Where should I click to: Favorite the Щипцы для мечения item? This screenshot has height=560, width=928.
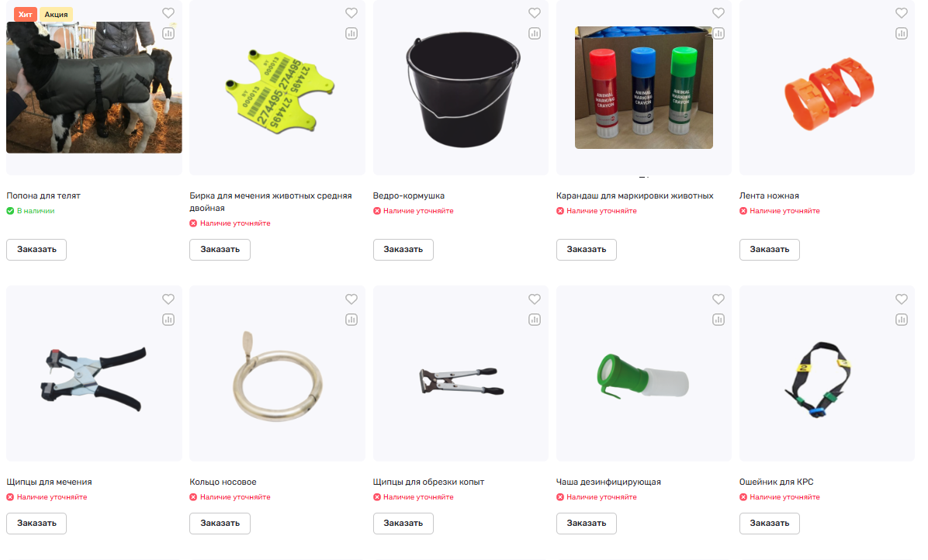pyautogui.click(x=168, y=299)
